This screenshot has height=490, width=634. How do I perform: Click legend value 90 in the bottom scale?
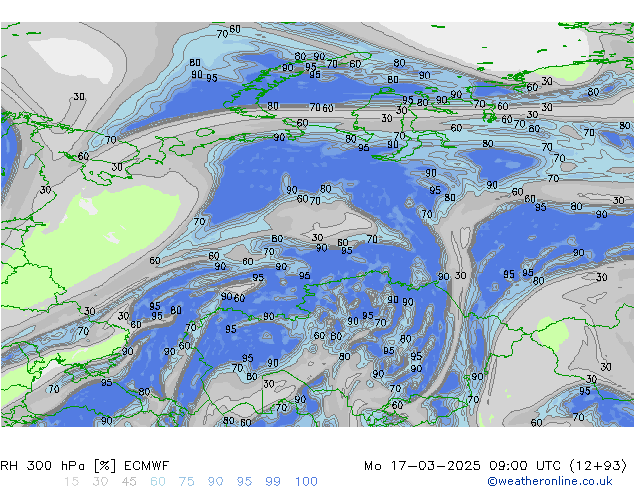tap(216, 482)
